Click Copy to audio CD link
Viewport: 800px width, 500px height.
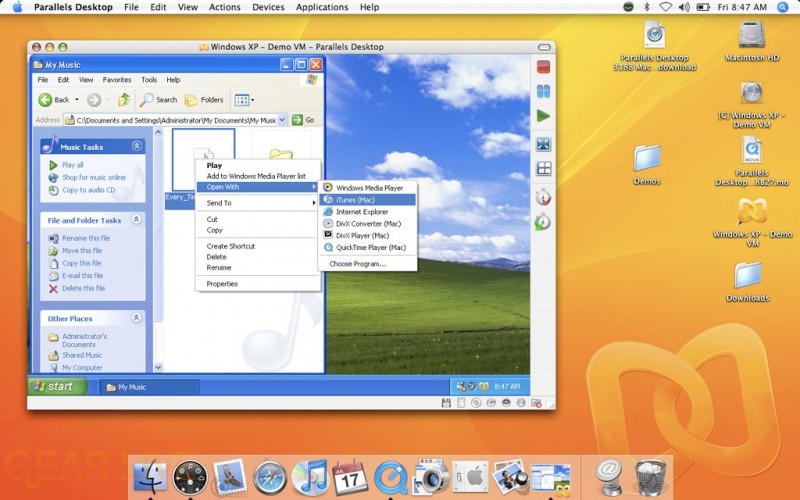89,190
